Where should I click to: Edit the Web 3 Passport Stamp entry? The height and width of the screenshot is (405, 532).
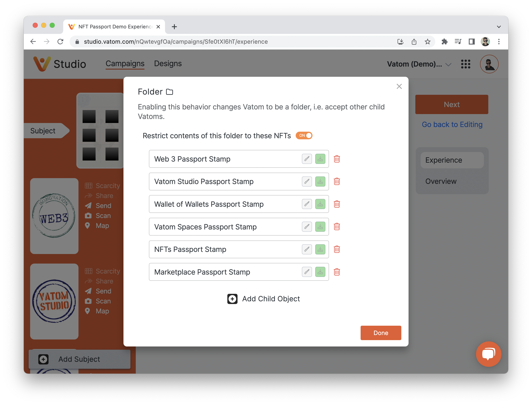click(307, 159)
